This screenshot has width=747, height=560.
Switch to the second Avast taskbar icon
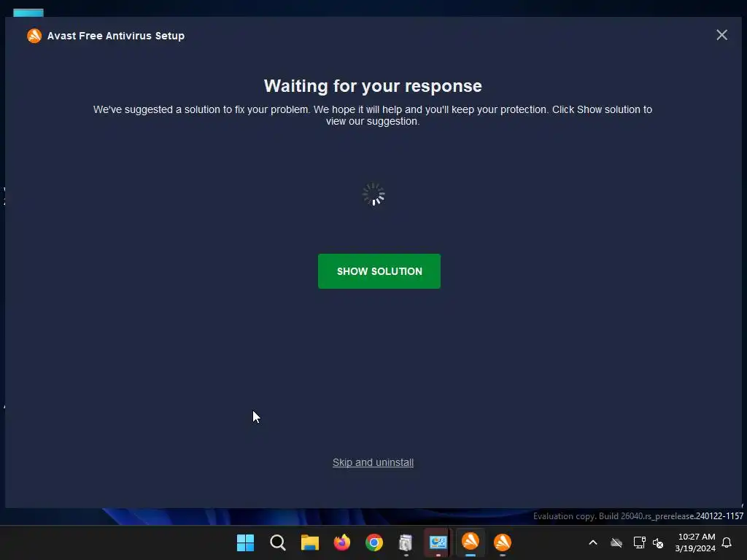coord(503,542)
